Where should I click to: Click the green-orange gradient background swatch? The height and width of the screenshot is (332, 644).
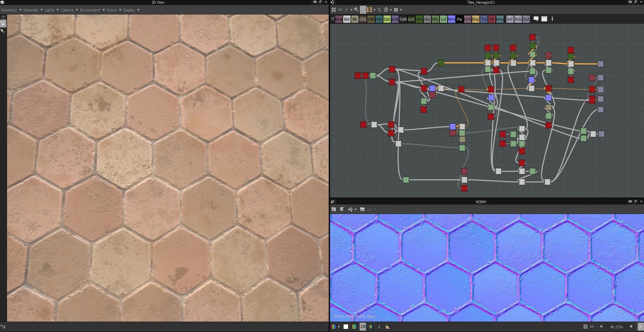354,327
